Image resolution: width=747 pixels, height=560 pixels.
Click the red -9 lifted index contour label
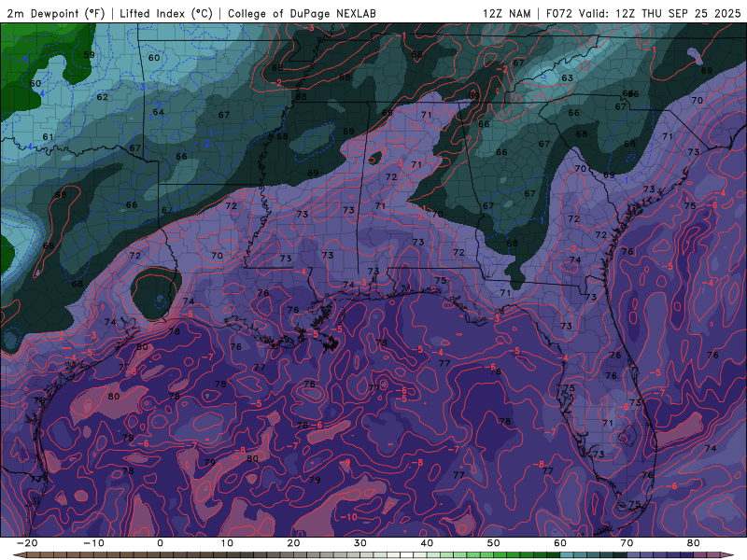[344, 463]
